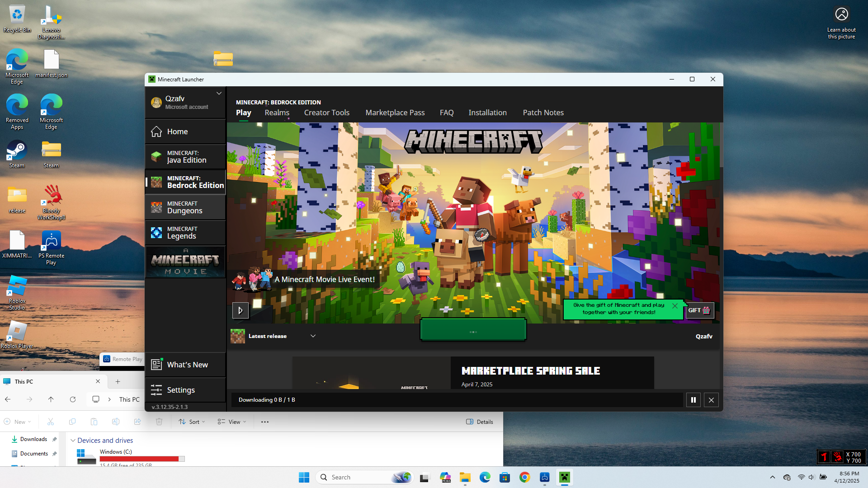Image resolution: width=868 pixels, height=488 pixels.
Task: Open View menu in File Explorer
Action: tap(232, 422)
